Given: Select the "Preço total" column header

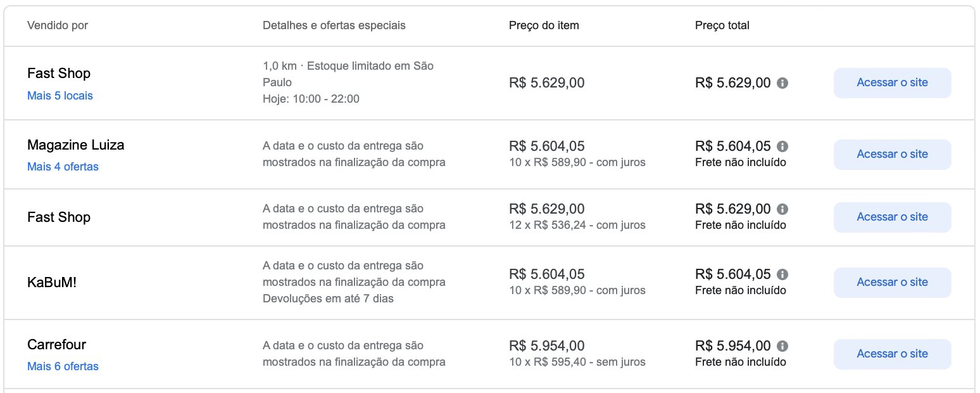Looking at the screenshot, I should pos(722,25).
